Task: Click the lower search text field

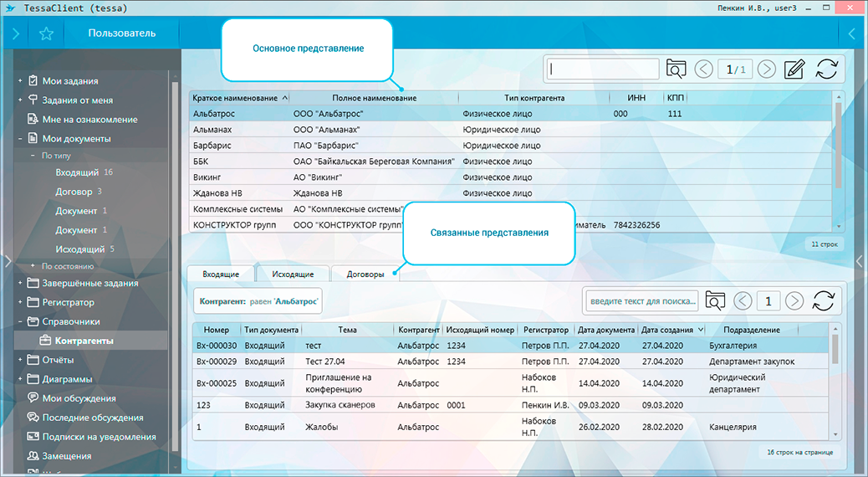Action: pyautogui.click(x=642, y=300)
